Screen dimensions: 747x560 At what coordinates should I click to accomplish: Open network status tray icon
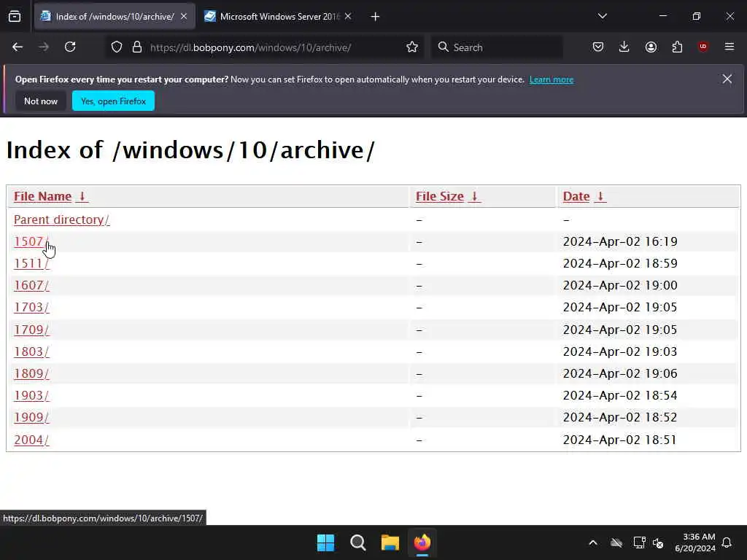click(639, 542)
